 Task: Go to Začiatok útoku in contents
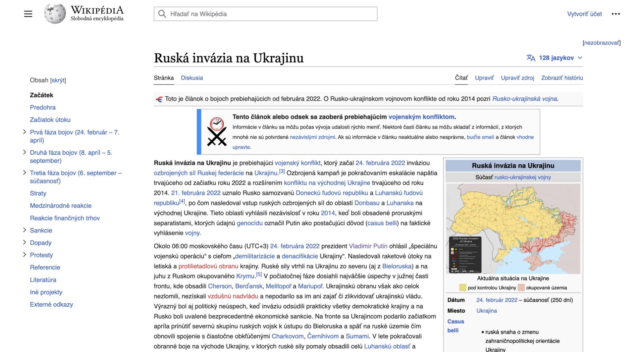point(50,120)
